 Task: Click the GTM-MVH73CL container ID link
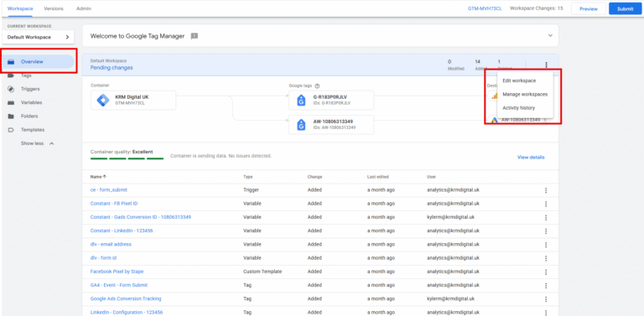click(485, 8)
